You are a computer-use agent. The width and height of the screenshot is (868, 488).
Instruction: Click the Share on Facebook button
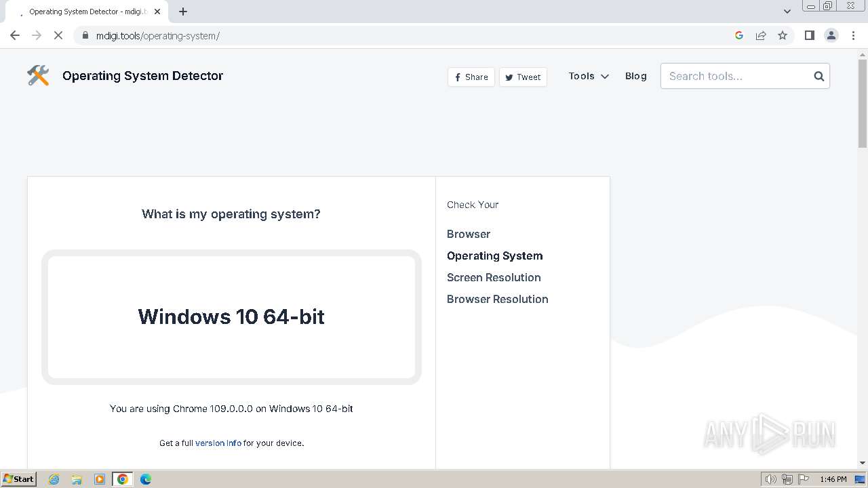(471, 77)
